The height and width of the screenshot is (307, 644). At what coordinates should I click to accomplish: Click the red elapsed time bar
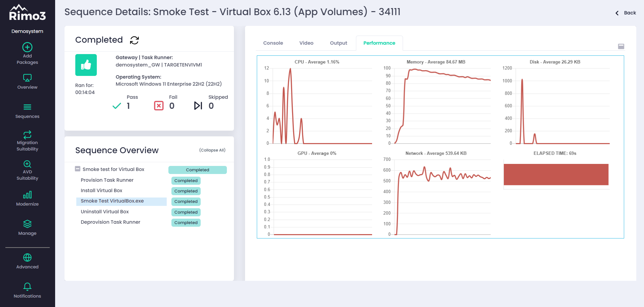click(556, 174)
